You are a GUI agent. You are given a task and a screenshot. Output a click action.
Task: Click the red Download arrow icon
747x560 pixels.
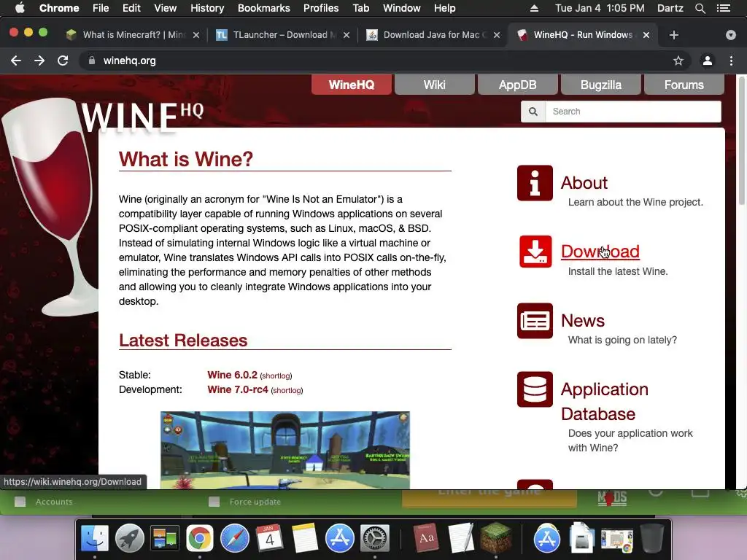pyautogui.click(x=535, y=252)
